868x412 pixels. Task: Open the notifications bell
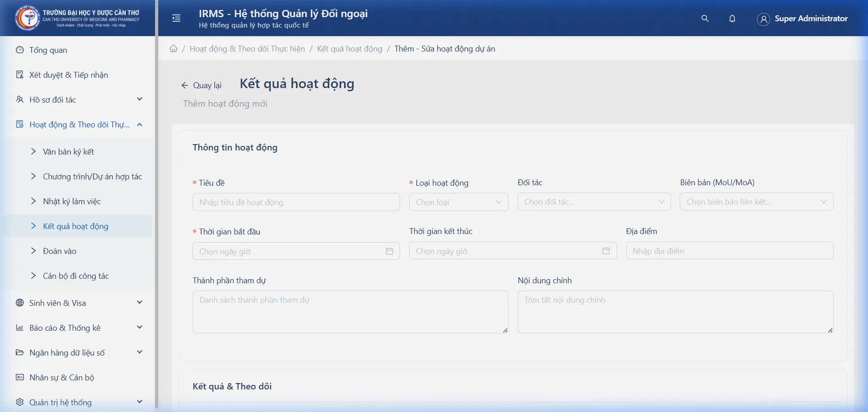coord(732,19)
